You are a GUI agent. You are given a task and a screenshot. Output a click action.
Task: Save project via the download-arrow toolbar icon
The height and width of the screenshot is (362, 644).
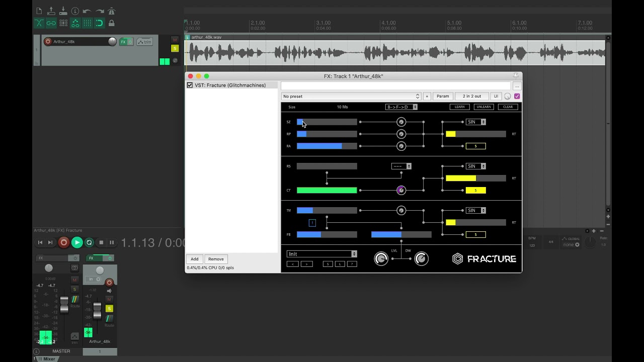pyautogui.click(x=63, y=11)
